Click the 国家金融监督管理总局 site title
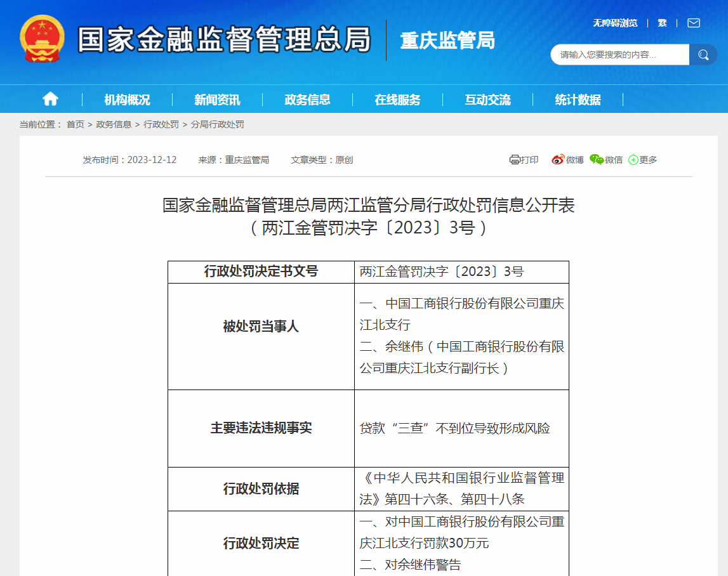The image size is (728, 576). point(224,39)
